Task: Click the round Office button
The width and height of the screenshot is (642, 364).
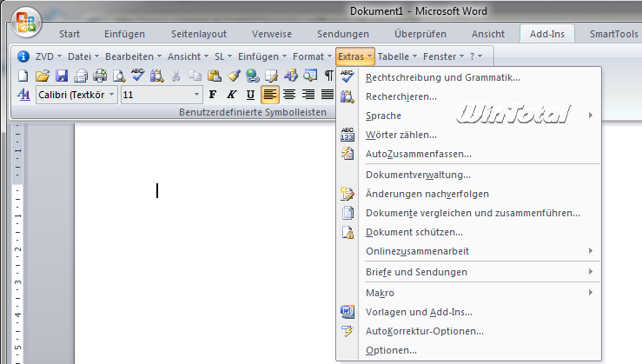Action: click(x=26, y=22)
